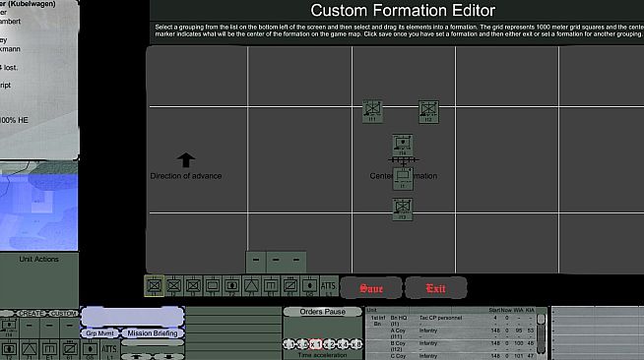Image resolution: width=644 pixels, height=360 pixels.
Task: Click the Direction of advance arrow
Action: (x=186, y=160)
